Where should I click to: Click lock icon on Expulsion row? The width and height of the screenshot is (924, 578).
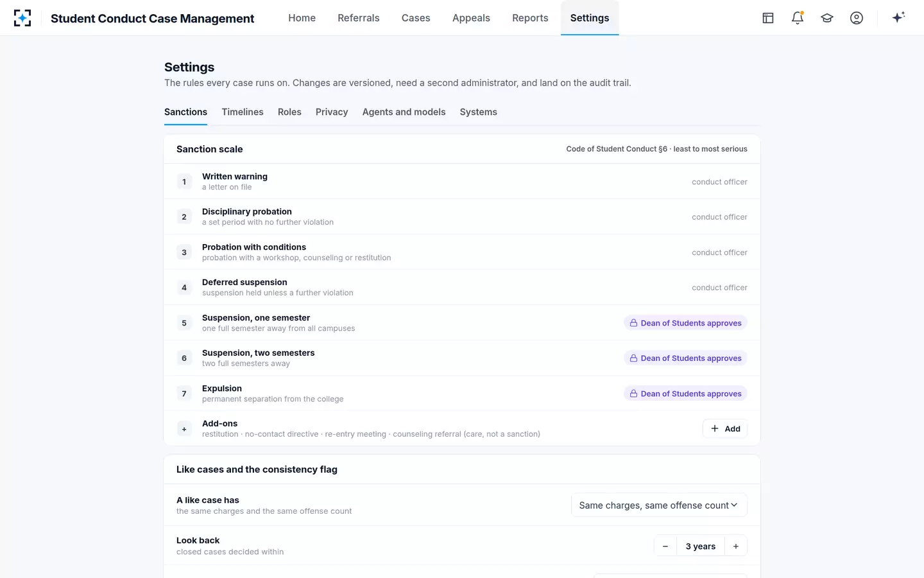coord(633,394)
